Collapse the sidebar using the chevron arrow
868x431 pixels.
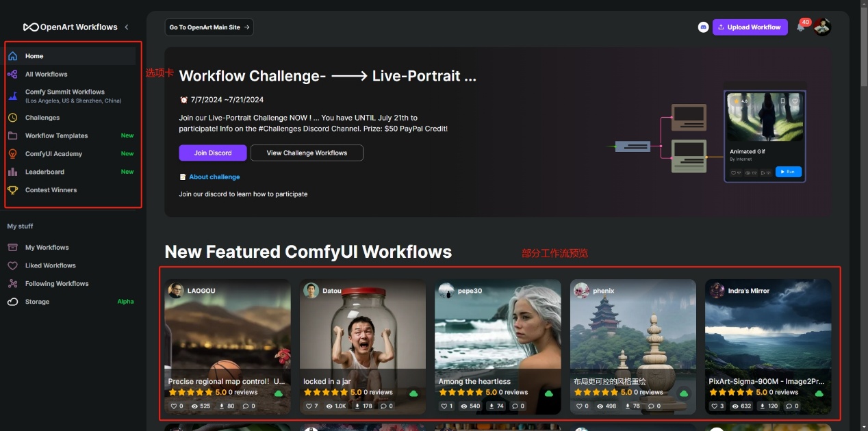(x=126, y=27)
